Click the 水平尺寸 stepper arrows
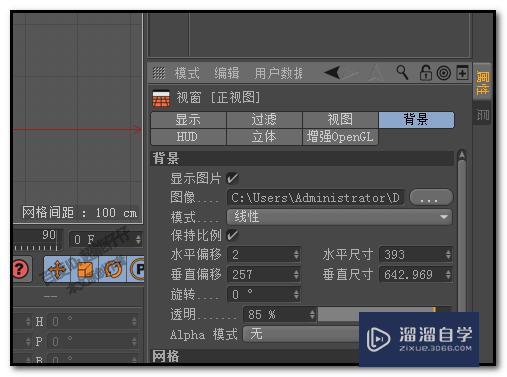507x377 pixels. 448,255
